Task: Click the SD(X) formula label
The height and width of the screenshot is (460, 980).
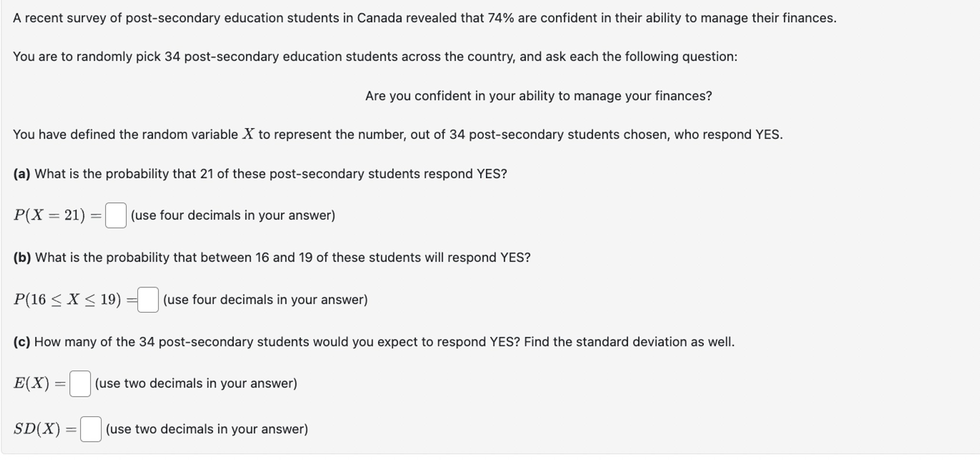Action: click(37, 429)
